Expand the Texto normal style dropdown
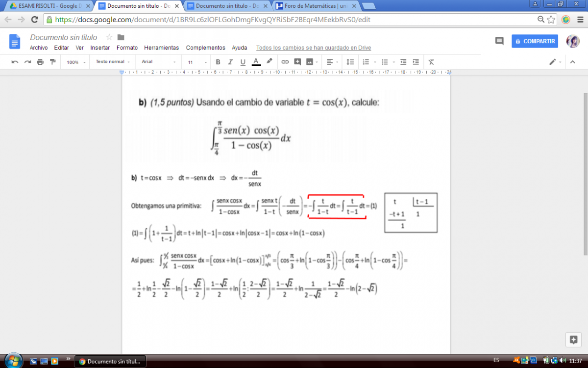588x368 pixels. click(113, 62)
